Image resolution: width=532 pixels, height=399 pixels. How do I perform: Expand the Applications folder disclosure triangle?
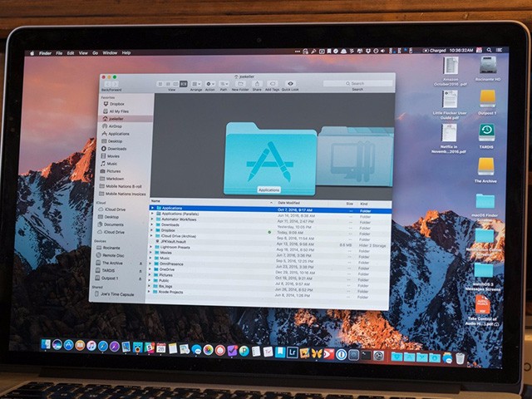tap(152, 208)
